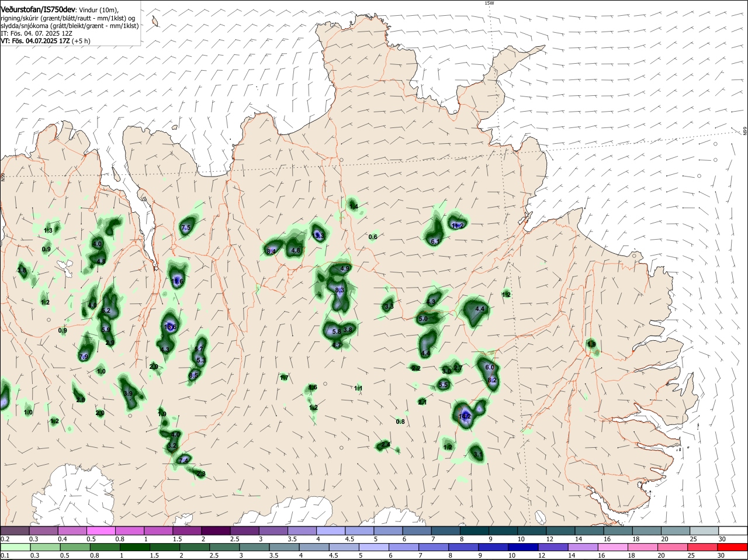Click the 13.3 precipitation value
The width and height of the screenshot is (748, 560).
(319, 236)
